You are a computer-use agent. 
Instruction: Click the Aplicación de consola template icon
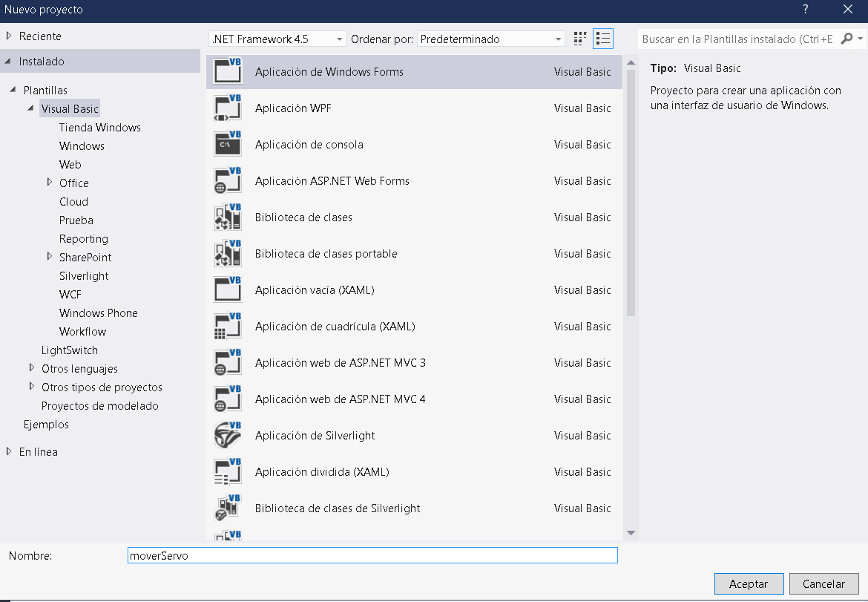coord(228,144)
